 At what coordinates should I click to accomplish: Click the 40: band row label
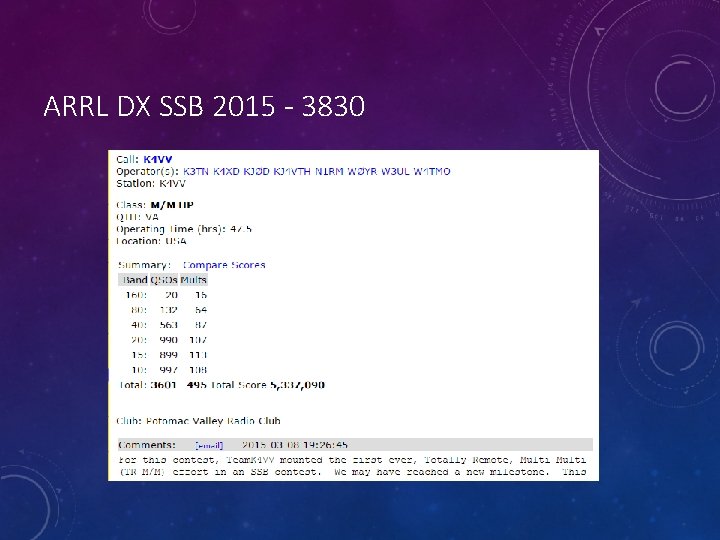click(139, 325)
